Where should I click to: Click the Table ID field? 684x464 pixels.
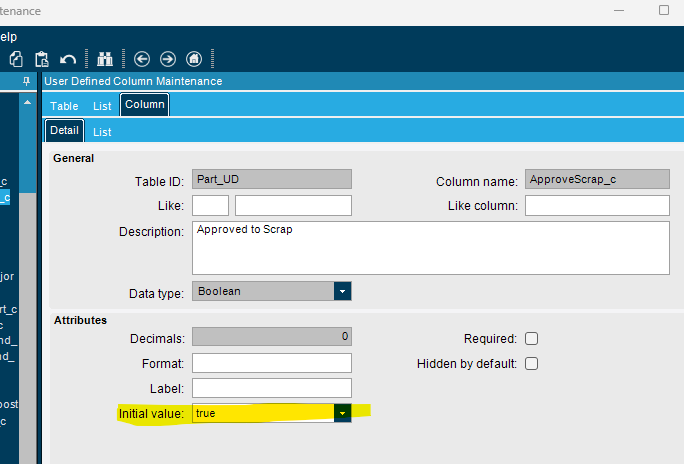[272, 179]
